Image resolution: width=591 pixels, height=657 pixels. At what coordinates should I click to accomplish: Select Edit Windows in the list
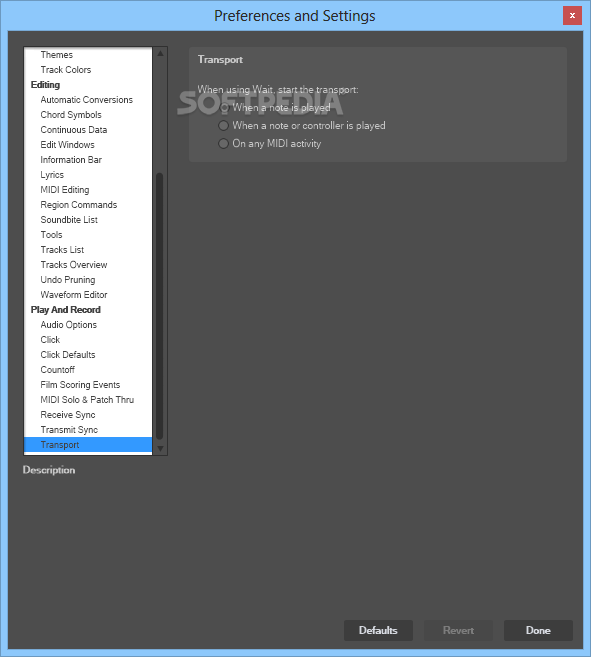(x=88, y=145)
